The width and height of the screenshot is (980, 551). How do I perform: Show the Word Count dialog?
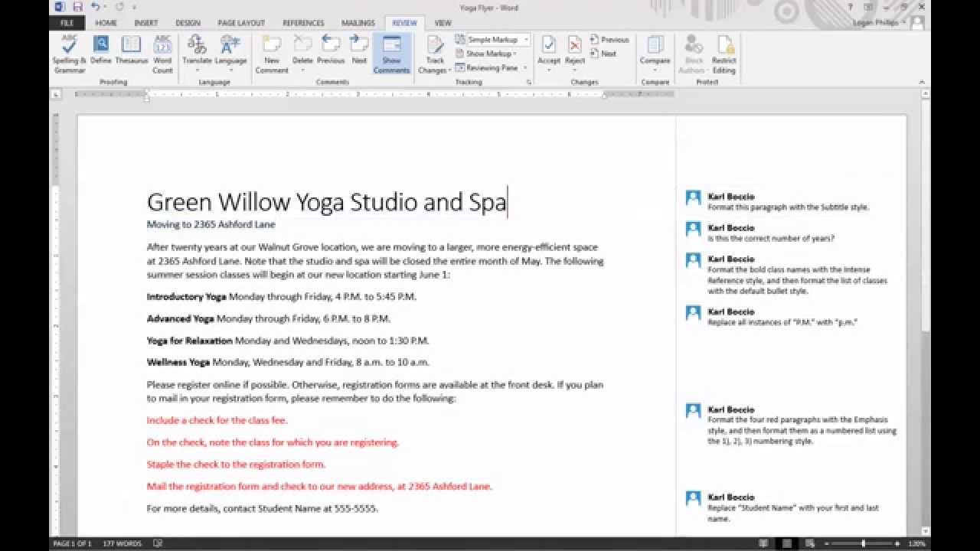(x=162, y=54)
